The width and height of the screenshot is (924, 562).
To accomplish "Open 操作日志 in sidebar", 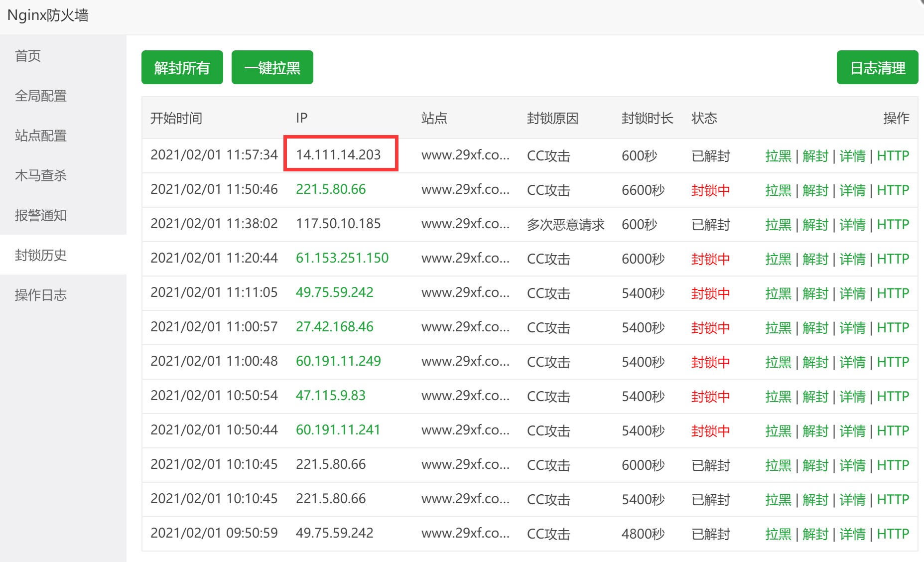I will pyautogui.click(x=41, y=295).
